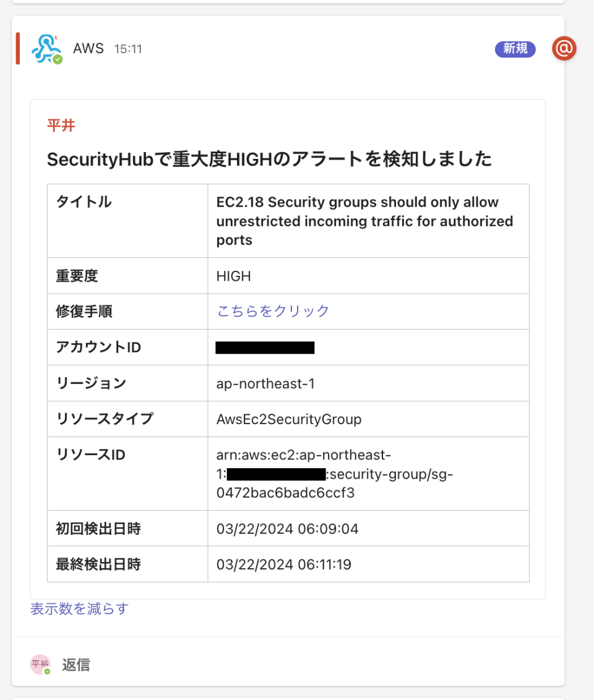Screen dimensions: 594x700
Task: Open the 平井 mention
Action: [x=62, y=125]
